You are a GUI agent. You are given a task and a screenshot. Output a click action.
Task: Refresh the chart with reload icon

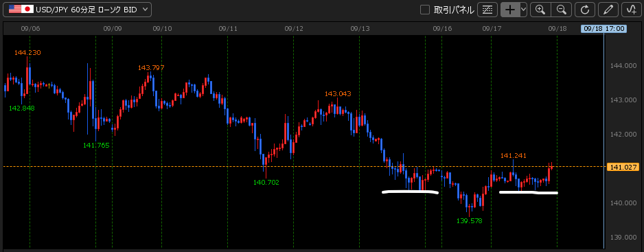coord(584,10)
